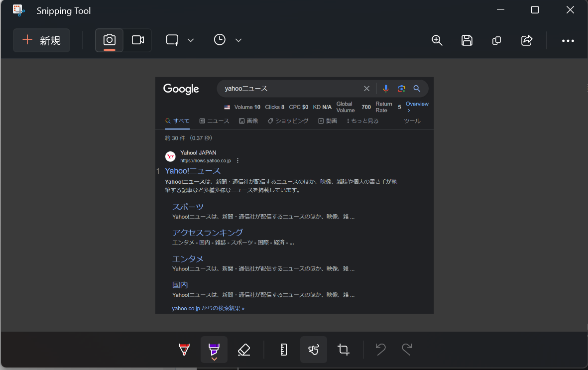Viewport: 588px width, 370px height.
Task: Click the 'CPC $0' text
Action: 299,108
